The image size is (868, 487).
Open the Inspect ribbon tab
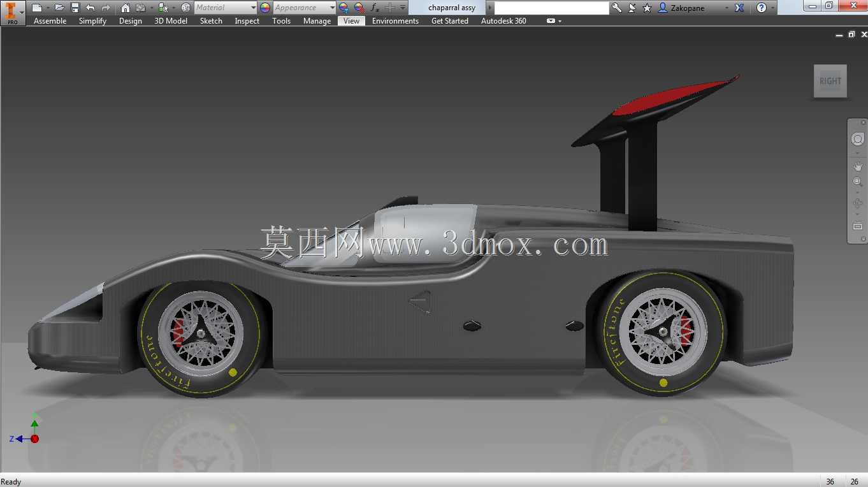[247, 21]
